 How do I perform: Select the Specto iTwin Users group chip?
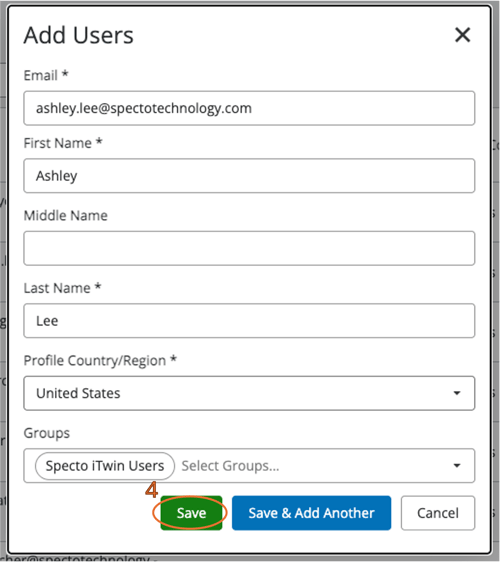[105, 466]
